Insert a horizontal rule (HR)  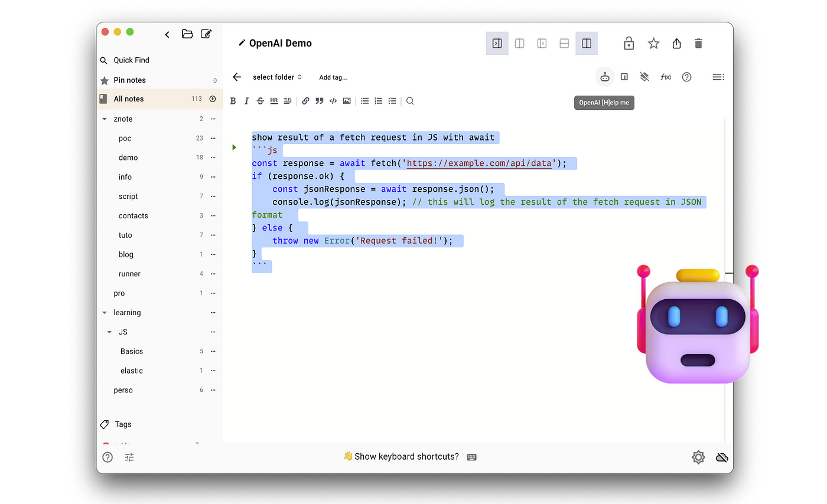[274, 101]
